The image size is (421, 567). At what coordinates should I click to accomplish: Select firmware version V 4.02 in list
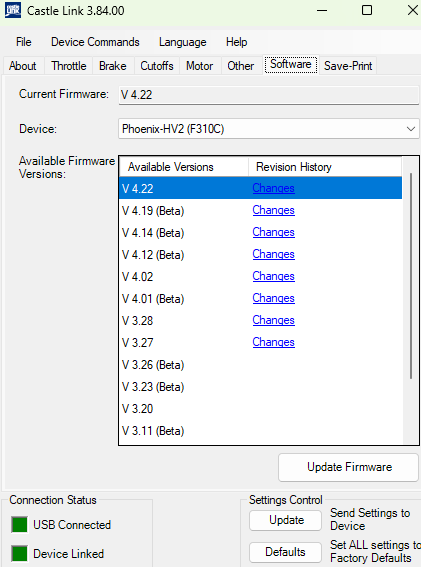tap(260, 277)
